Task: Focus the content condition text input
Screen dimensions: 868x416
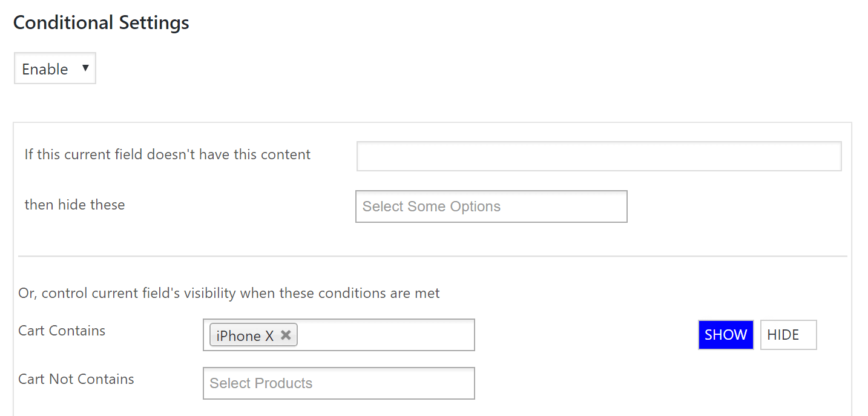Action: pyautogui.click(x=598, y=156)
